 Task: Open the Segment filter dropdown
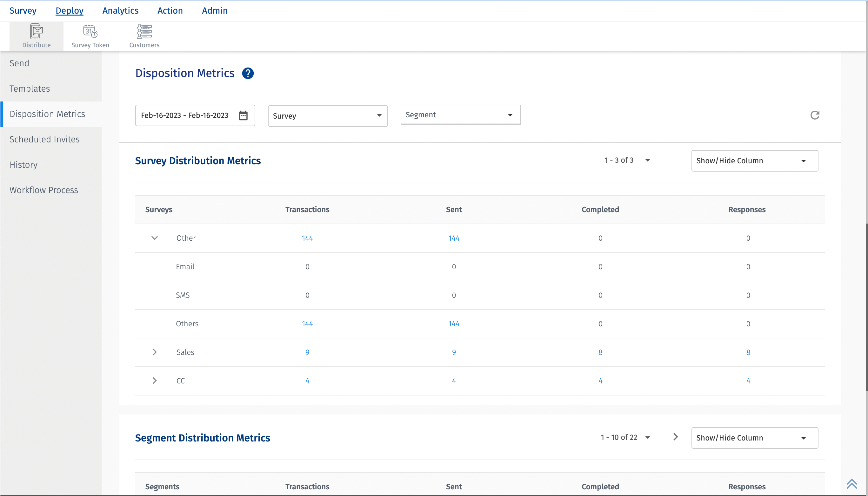tap(460, 115)
